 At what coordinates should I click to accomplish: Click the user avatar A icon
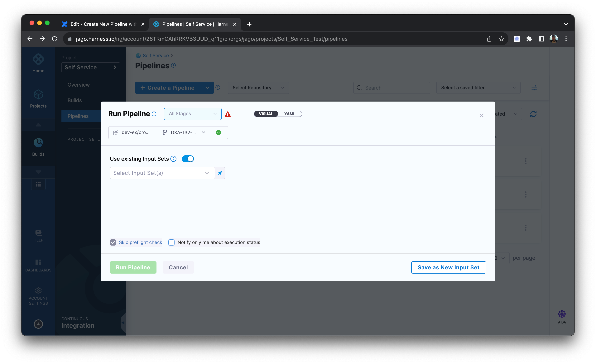(38, 324)
